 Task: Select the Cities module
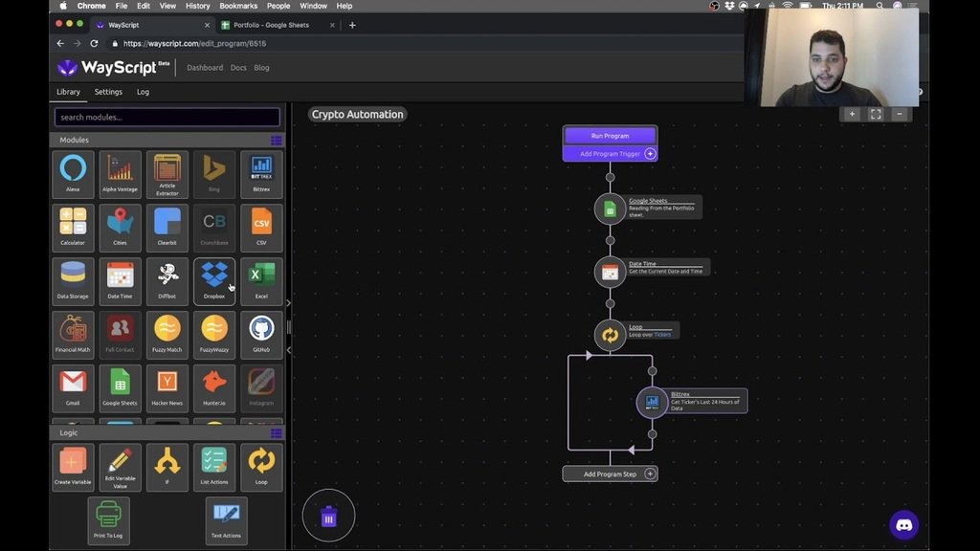(x=120, y=228)
